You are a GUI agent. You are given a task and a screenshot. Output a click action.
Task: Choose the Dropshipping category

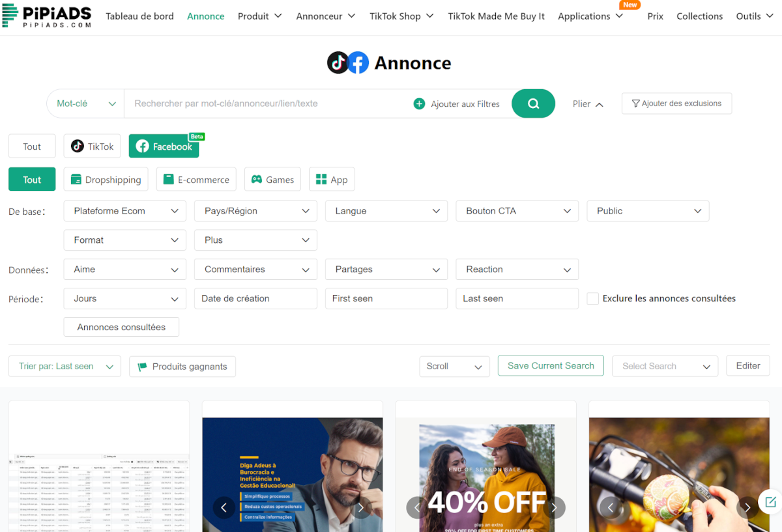click(106, 180)
